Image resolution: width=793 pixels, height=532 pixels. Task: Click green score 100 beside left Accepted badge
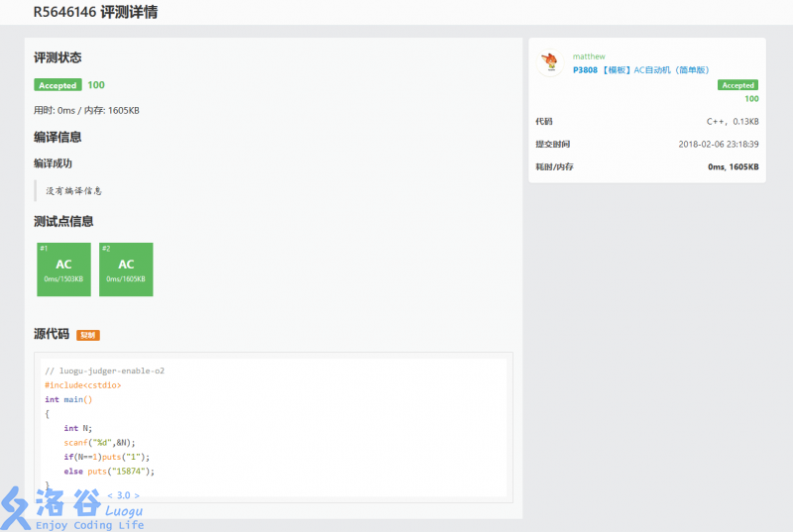96,85
